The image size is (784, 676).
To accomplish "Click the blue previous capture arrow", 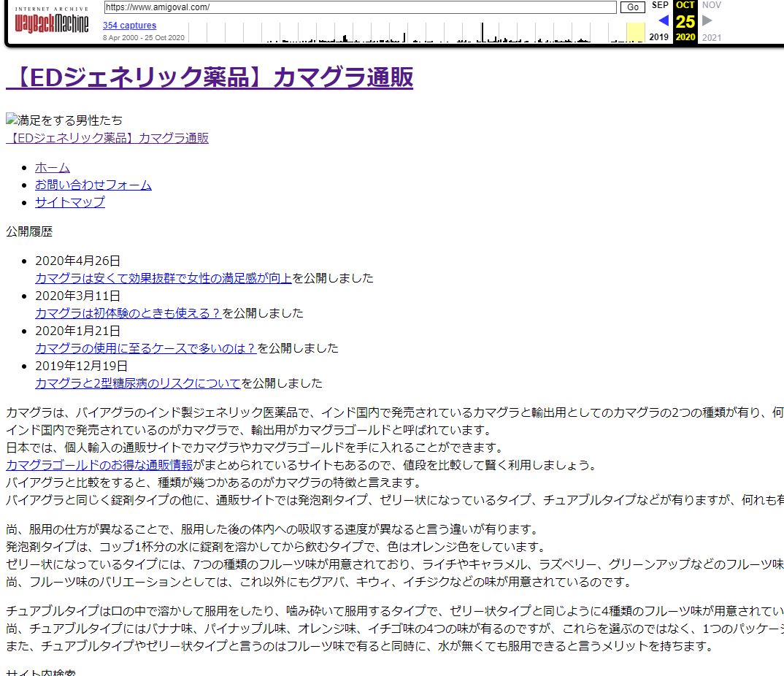I will tap(663, 20).
